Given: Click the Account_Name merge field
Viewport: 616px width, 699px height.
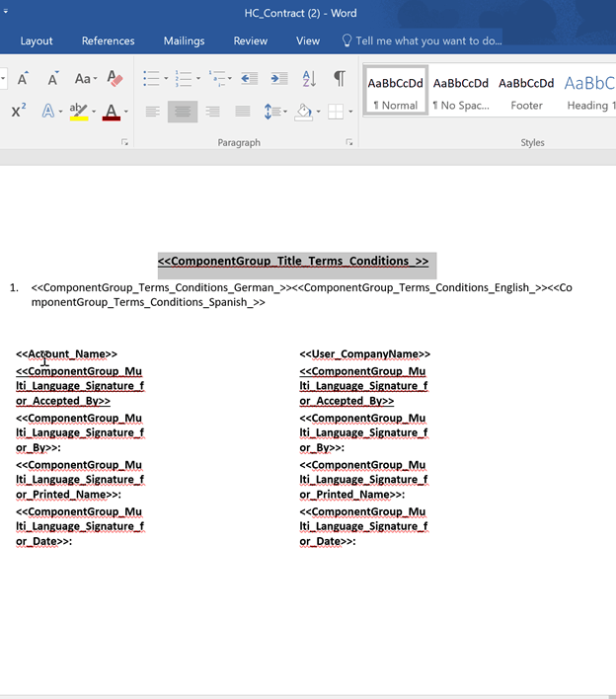Looking at the screenshot, I should click(66, 354).
